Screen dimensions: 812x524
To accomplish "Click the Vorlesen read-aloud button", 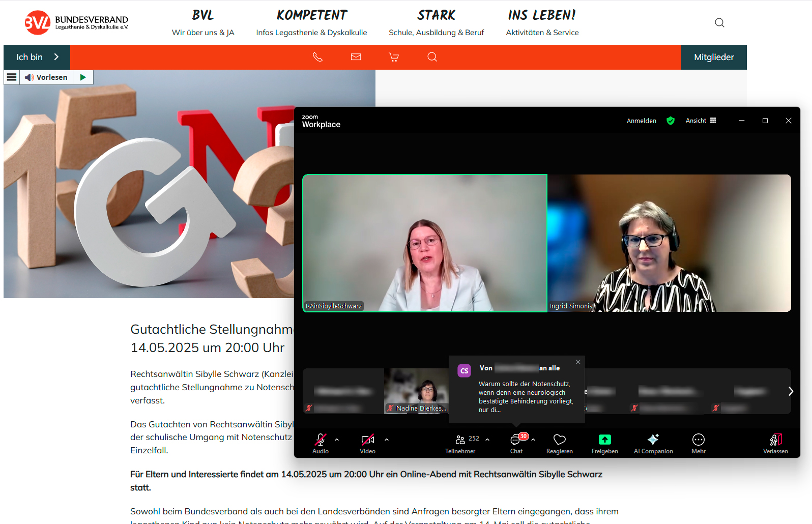I will [46, 77].
